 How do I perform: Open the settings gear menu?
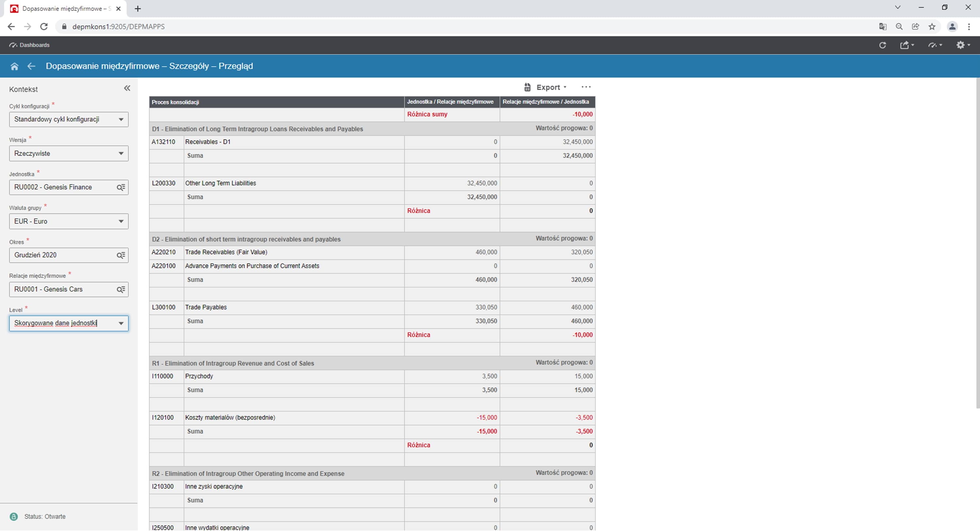(x=962, y=45)
